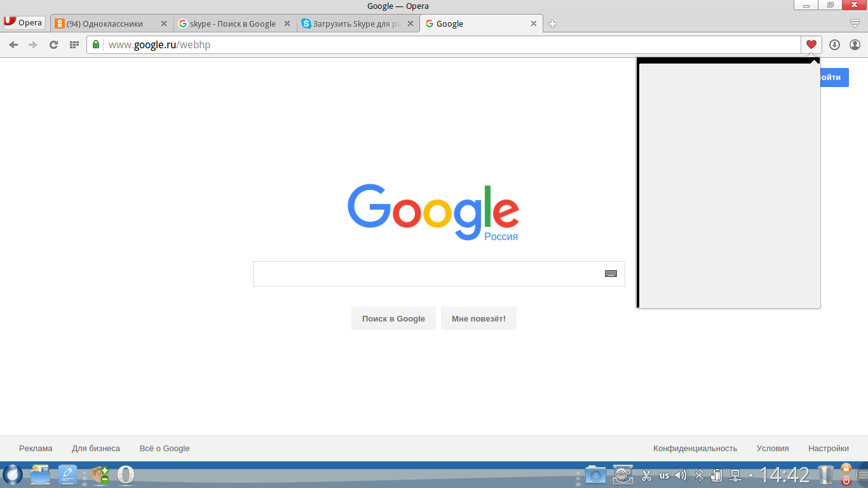Screen dimensions: 868x488
Task: Open the 'Всё о Google' footer link
Action: point(165,449)
